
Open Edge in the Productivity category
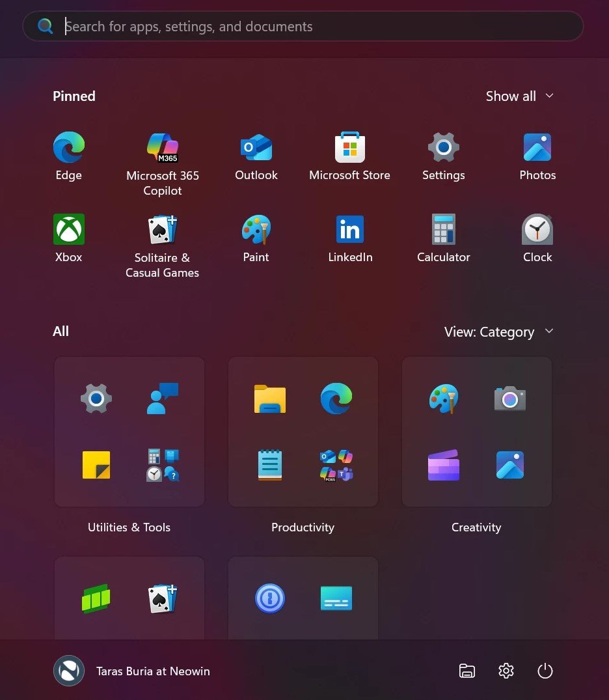tap(336, 399)
